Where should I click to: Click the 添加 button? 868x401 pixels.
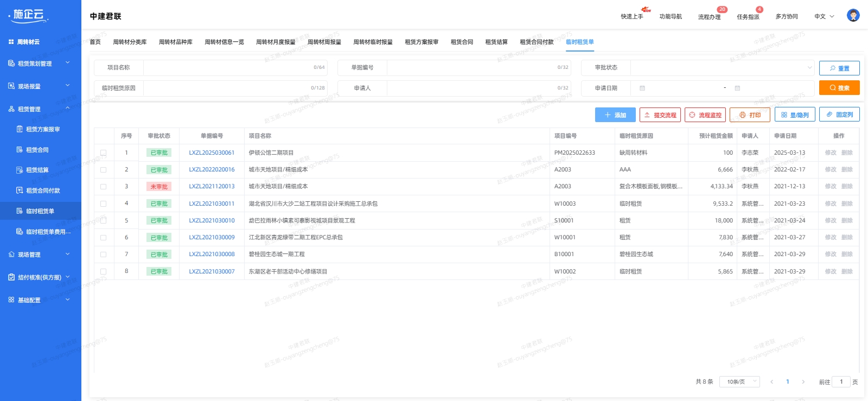pos(615,115)
